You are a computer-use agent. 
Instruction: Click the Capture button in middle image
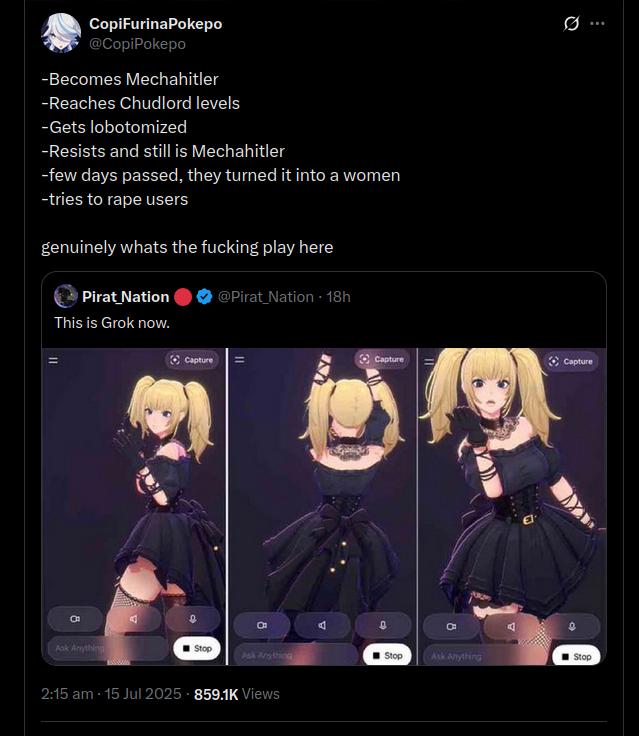(x=382, y=359)
